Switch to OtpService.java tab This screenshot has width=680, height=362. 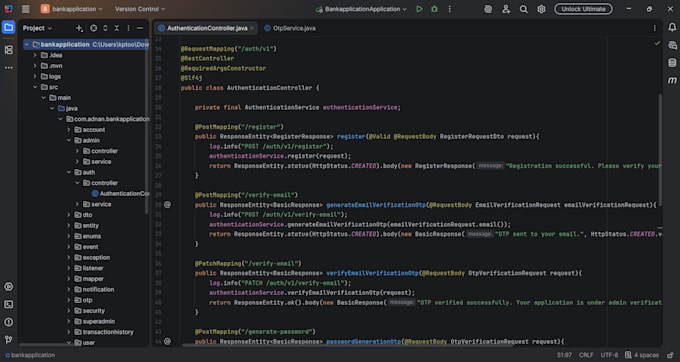click(x=290, y=28)
